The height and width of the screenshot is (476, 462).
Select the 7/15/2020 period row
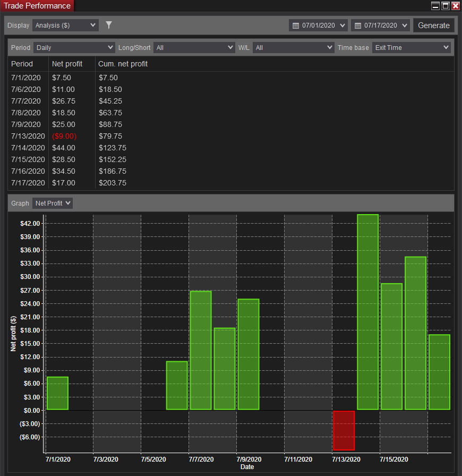coord(230,159)
